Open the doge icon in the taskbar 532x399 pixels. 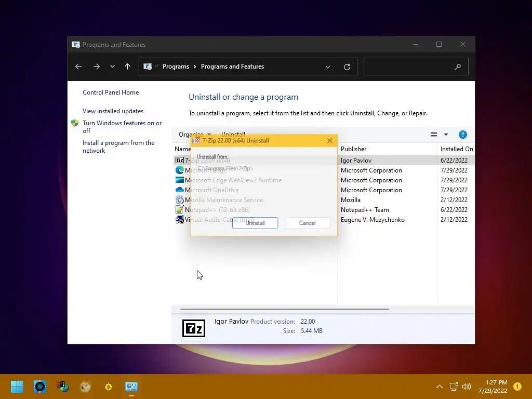click(x=86, y=387)
